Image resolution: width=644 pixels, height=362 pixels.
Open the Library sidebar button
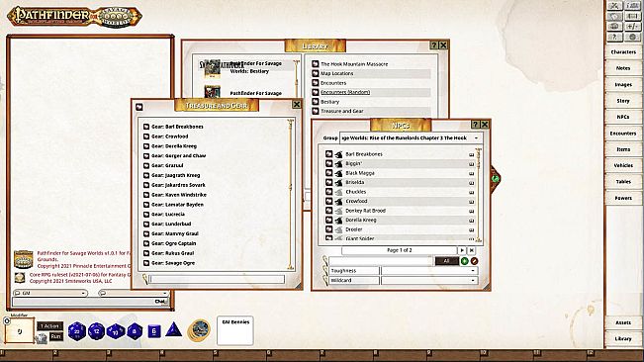(623, 338)
